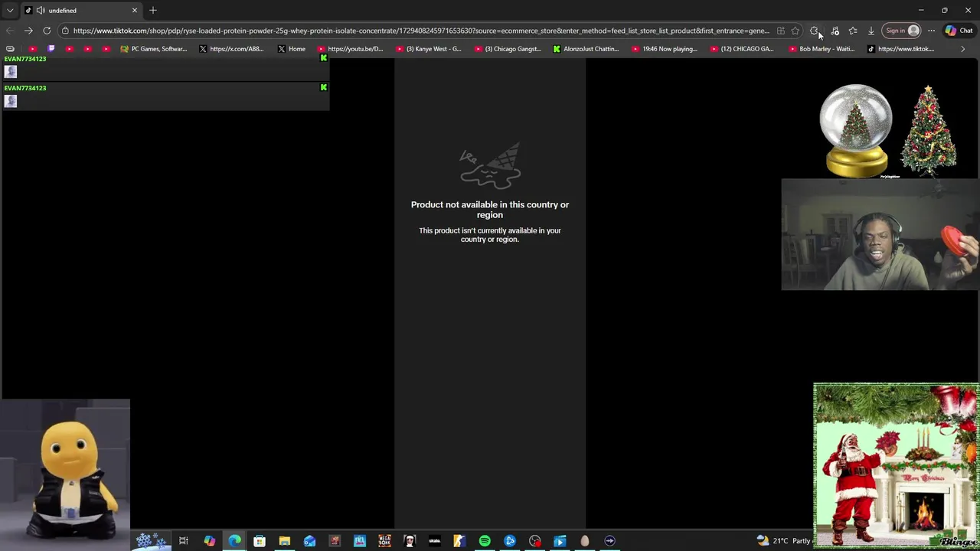
Task: Switch to Microsoft Edge on the taskbar
Action: [234, 541]
